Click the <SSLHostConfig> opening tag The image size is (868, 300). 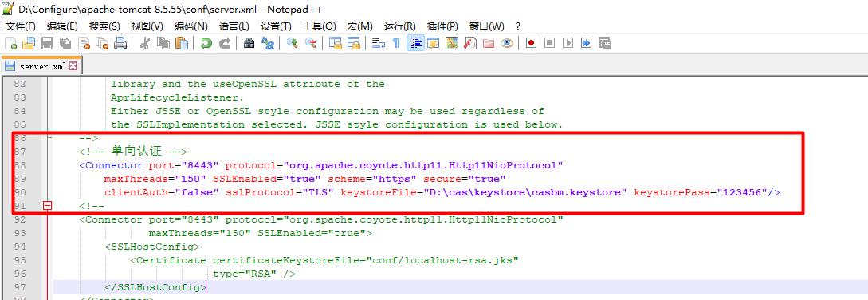(152, 247)
